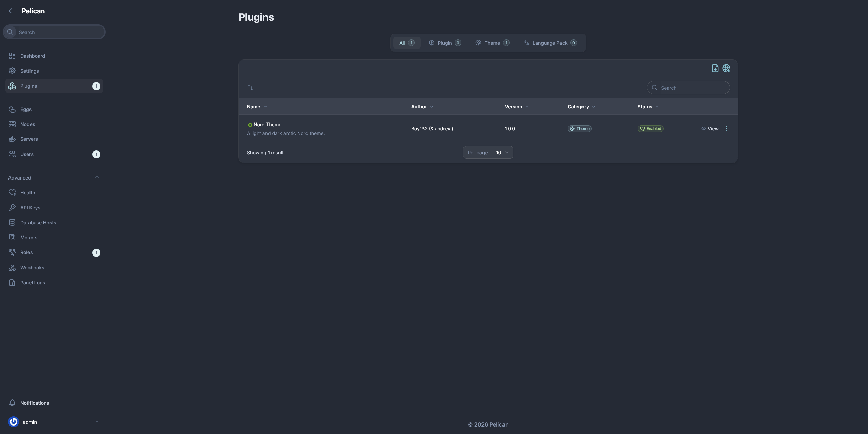This screenshot has width=868, height=434.
Task: Open the Roles page
Action: [x=54, y=252]
